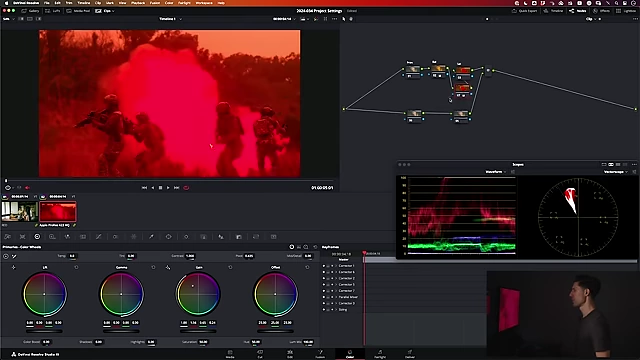Image resolution: width=640 pixels, height=360 pixels.
Task: Toggle the Gallery panel
Action: coord(30,11)
